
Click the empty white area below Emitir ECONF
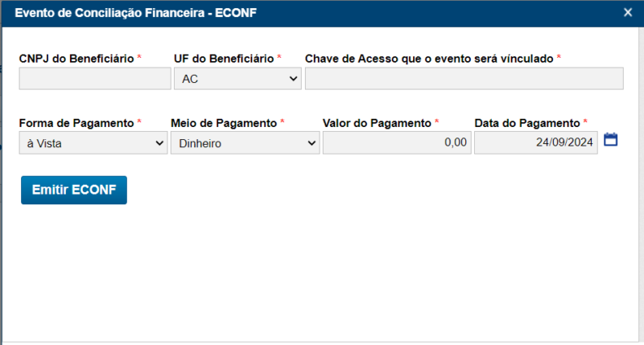322,273
